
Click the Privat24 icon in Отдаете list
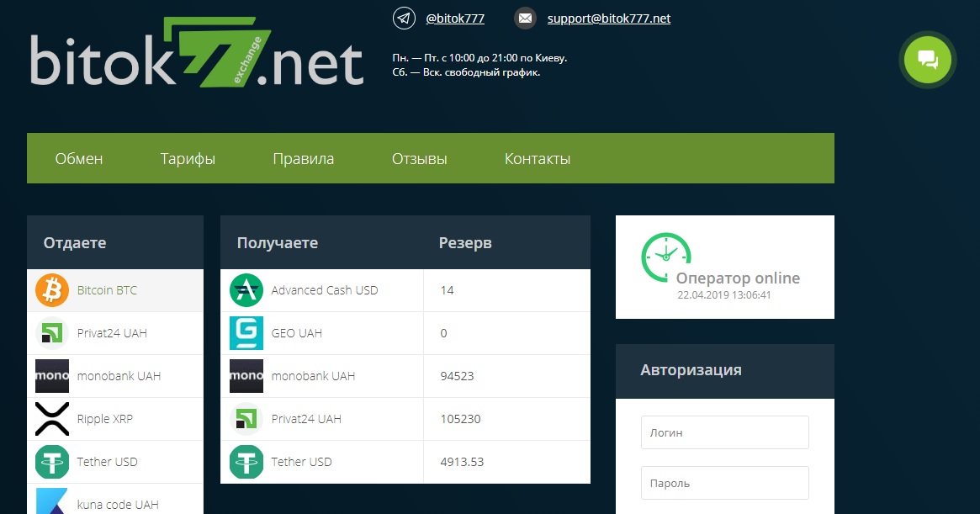pyautogui.click(x=52, y=333)
